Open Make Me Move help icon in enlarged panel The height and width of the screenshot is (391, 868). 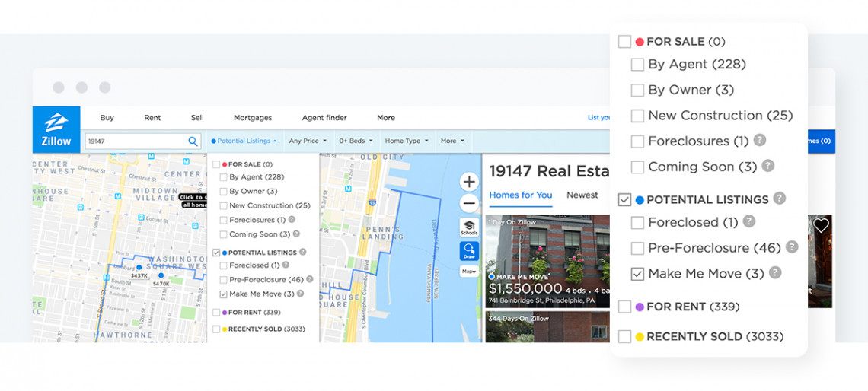[x=775, y=272]
